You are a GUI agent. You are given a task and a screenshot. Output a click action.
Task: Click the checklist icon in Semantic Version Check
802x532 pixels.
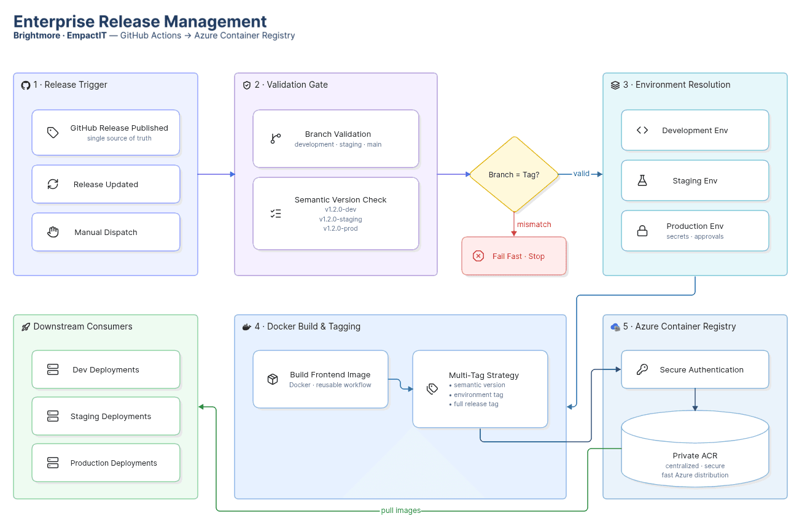click(x=276, y=214)
